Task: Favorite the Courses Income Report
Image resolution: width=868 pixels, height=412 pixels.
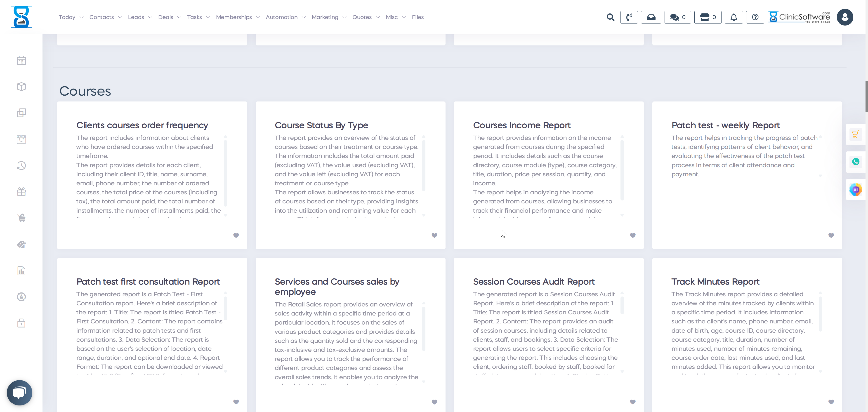Action: click(632, 235)
